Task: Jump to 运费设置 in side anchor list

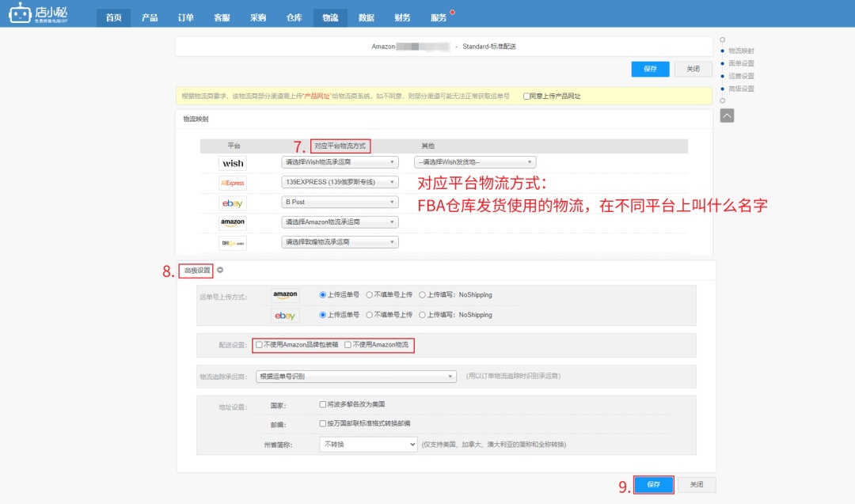Action: pos(741,76)
